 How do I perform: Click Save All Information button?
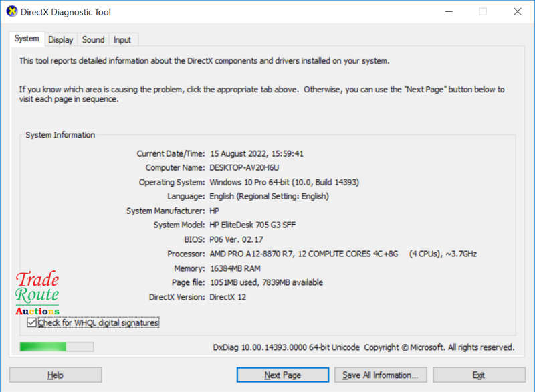tap(381, 375)
